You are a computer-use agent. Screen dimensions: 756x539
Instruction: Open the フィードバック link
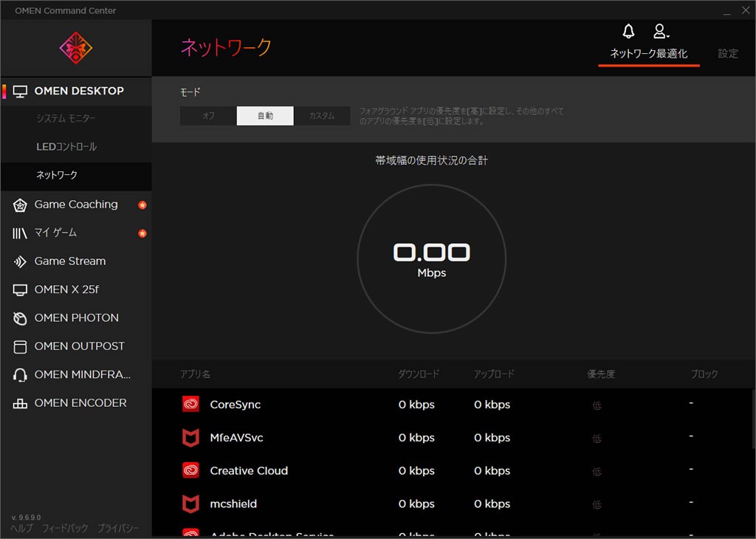point(65,529)
